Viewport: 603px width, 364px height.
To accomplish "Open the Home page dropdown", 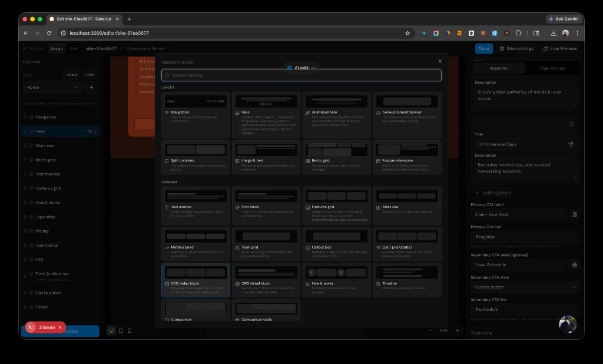I will click(x=52, y=87).
